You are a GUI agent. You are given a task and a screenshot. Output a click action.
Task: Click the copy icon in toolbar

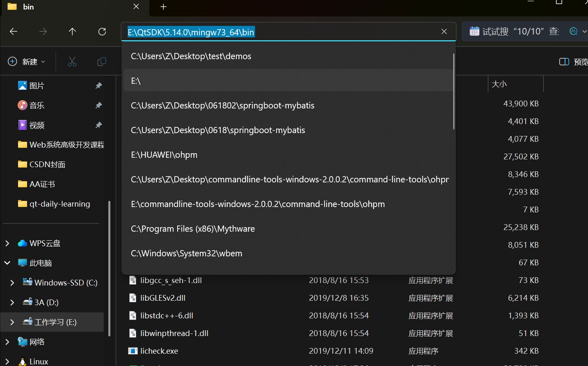[x=102, y=62]
